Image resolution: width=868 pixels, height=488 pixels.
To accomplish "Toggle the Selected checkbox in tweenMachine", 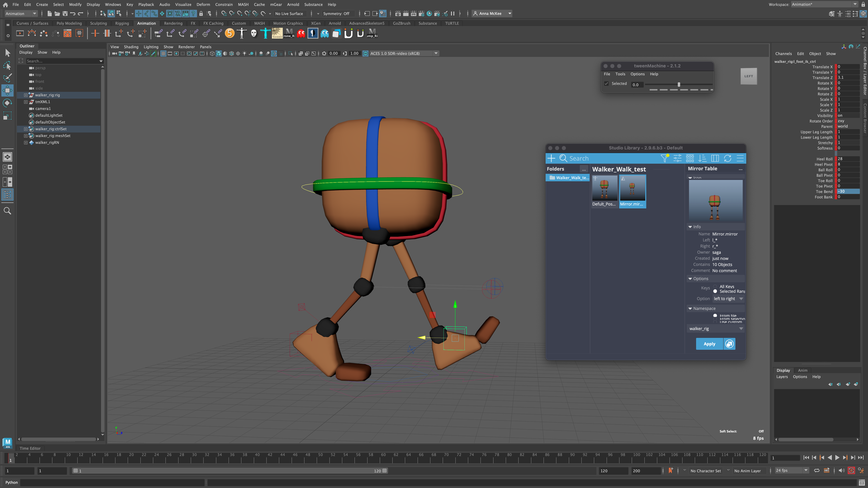I will coord(606,84).
